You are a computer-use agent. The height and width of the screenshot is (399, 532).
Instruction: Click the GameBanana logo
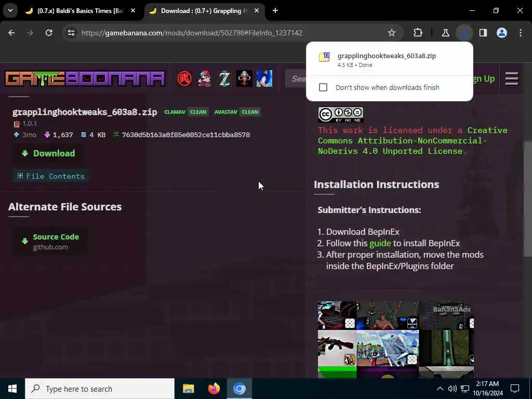85,79
